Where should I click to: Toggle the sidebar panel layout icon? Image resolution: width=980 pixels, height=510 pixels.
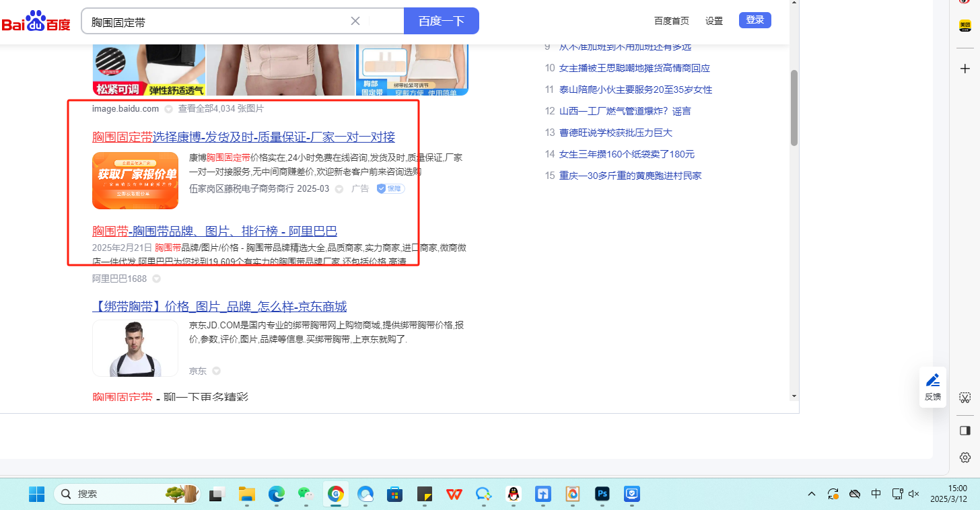tap(965, 430)
